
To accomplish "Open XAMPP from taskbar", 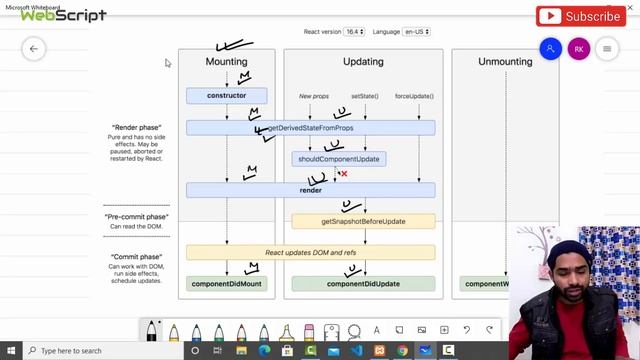I will [379, 351].
